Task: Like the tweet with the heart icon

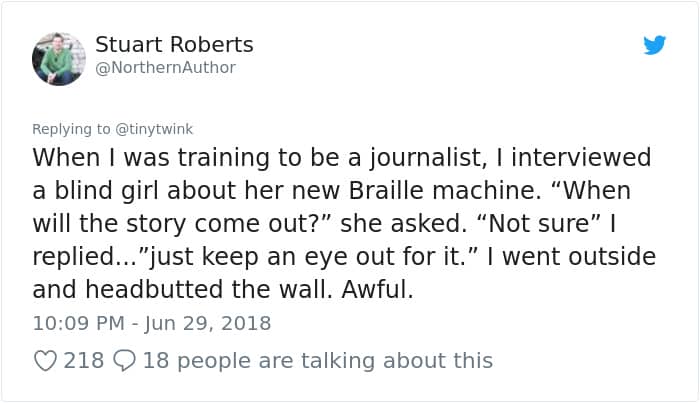Action: 46,361
